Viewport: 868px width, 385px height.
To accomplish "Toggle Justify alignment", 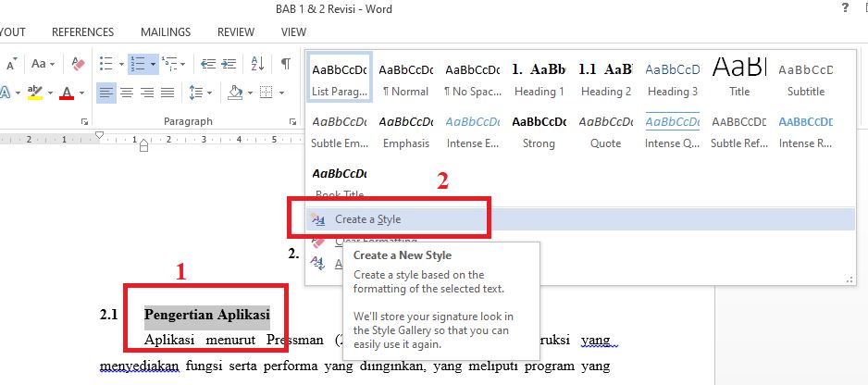I will click(167, 93).
